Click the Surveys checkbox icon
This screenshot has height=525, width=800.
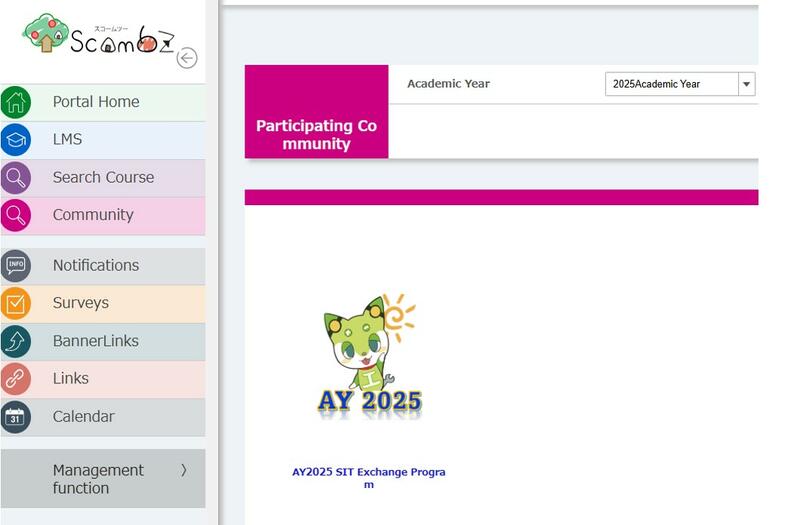click(x=16, y=303)
